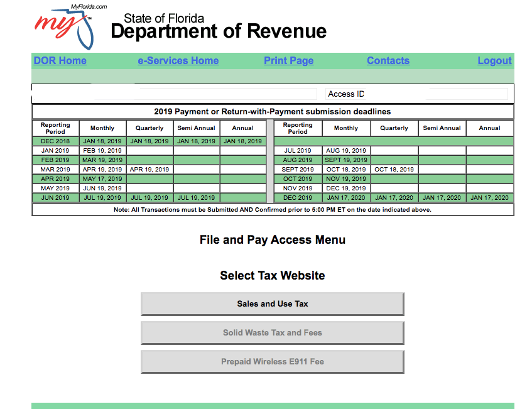Click the Access ID field
The width and height of the screenshot is (532, 409).
(416, 94)
